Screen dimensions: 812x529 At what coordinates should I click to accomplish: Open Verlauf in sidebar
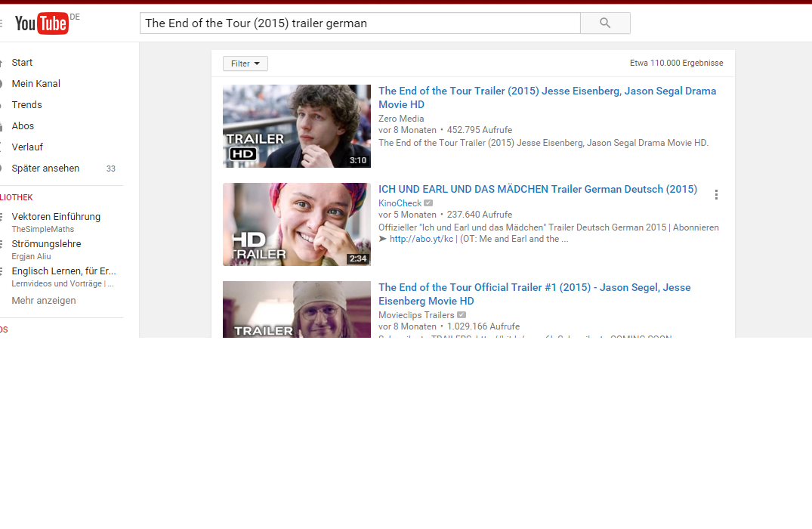pos(27,147)
